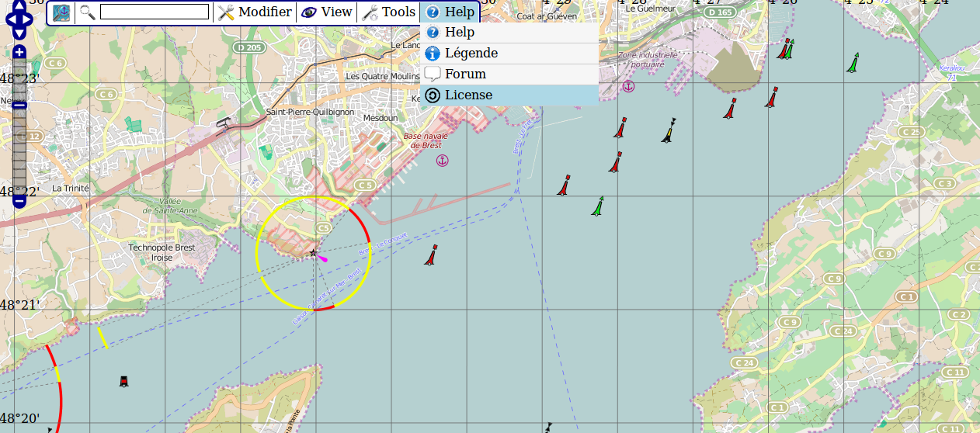Click the OpenSeaMap logo icon in the toolbar
Viewport: 980px width, 433px height.
[x=61, y=12]
